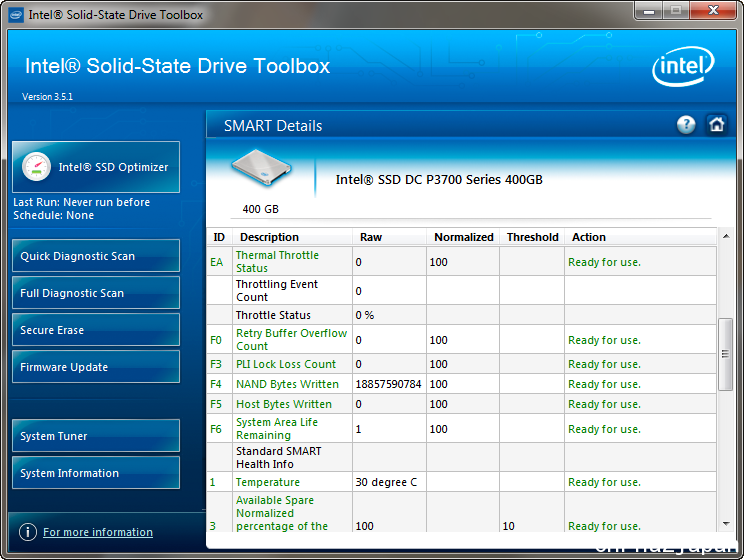Go to the home screen icon
Viewport: 744px width, 560px height.
(716, 125)
